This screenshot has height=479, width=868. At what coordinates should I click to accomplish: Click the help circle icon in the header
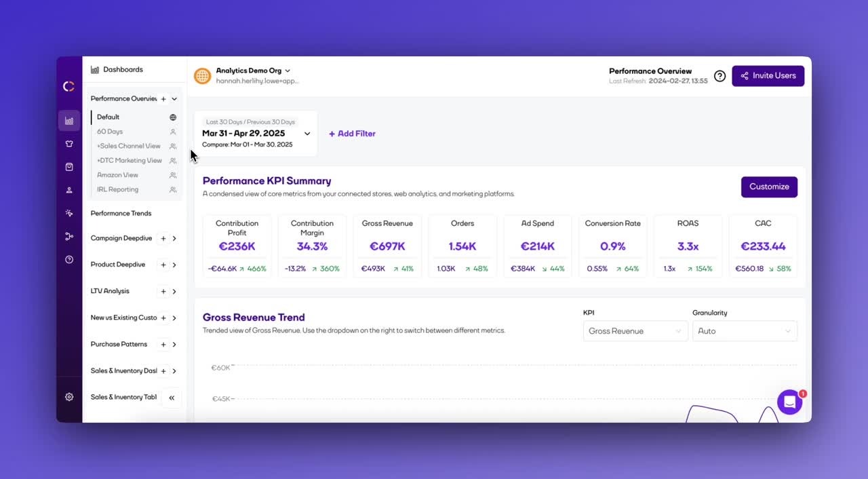(x=719, y=76)
